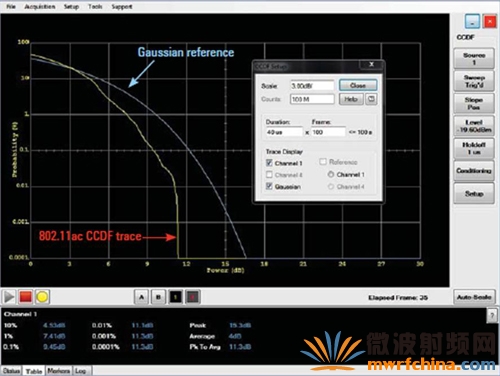500x376 pixels.
Task: Select marker B button
Action: pos(158,297)
